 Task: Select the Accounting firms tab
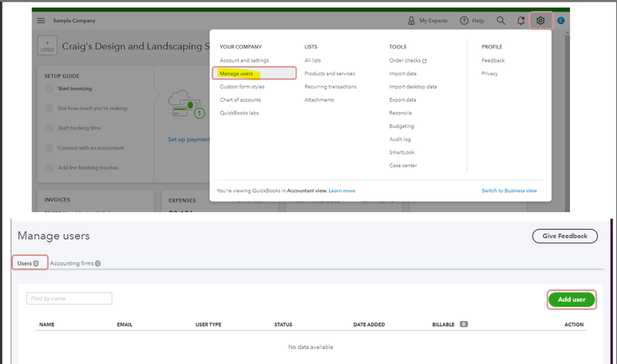pyautogui.click(x=75, y=263)
